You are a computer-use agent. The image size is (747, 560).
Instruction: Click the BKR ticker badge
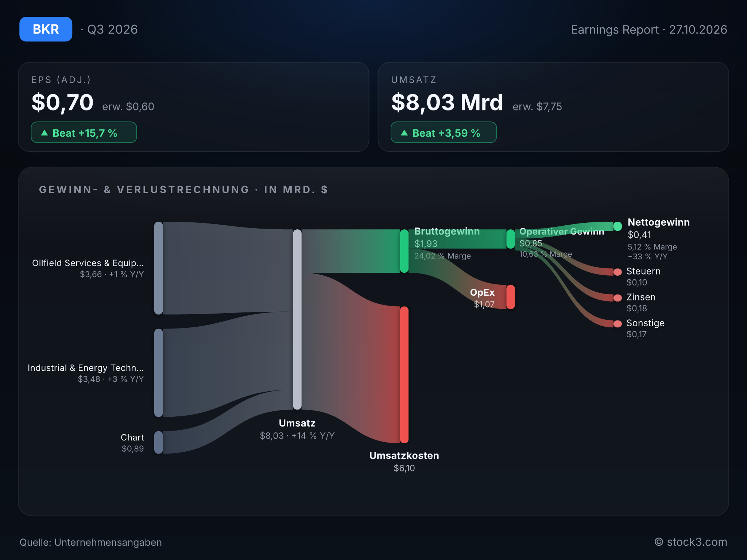pyautogui.click(x=46, y=29)
